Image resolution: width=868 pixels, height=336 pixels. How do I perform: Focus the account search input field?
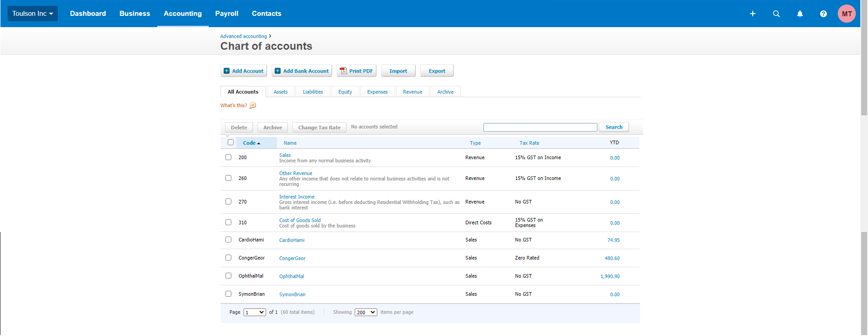point(540,128)
